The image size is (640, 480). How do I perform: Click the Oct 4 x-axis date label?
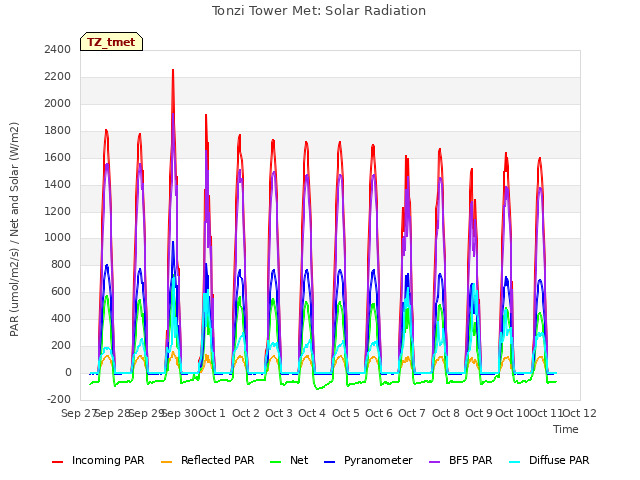(x=312, y=413)
